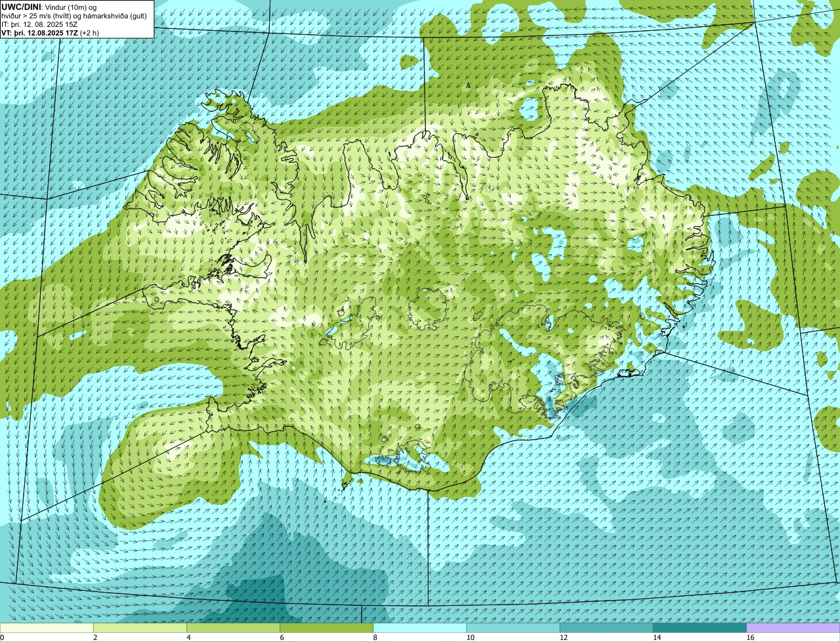Click the legend scale label "12"
Image resolution: width=840 pixels, height=642 pixels.
pos(563,637)
